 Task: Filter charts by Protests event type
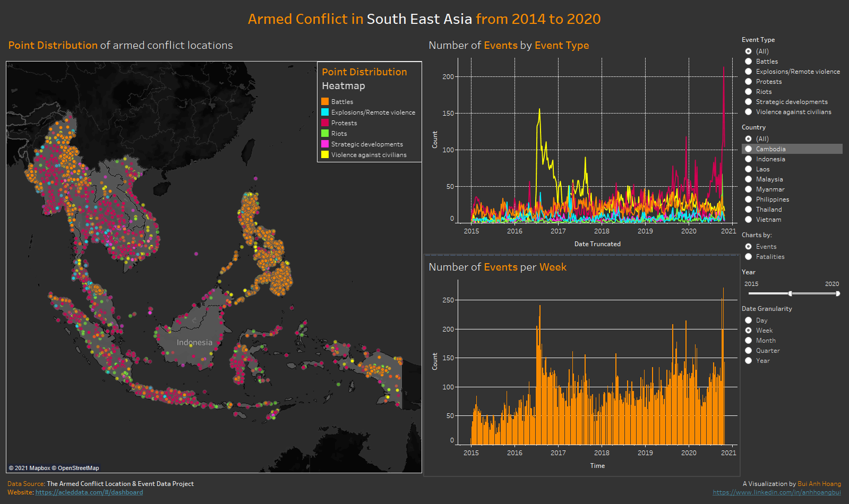click(748, 82)
